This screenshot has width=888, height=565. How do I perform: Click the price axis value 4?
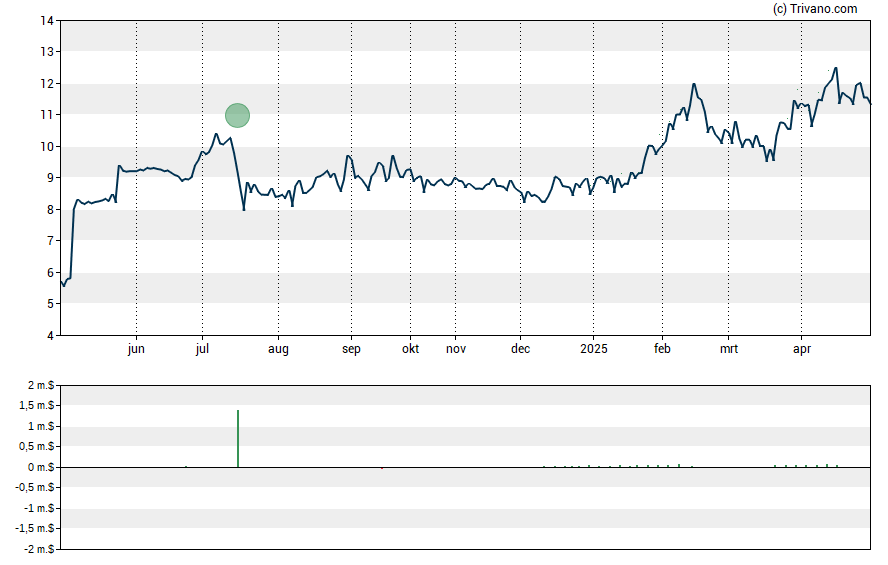pyautogui.click(x=50, y=335)
